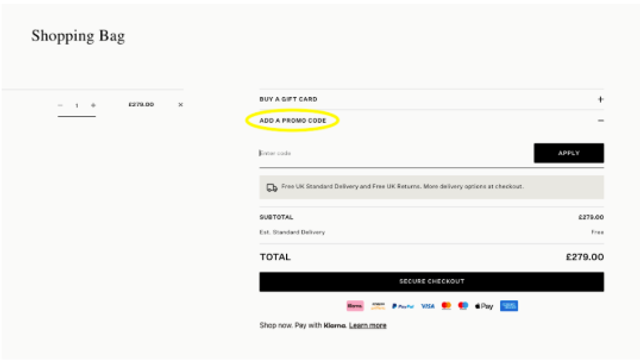Apply the promo code
The width and height of the screenshot is (640, 363).
pyautogui.click(x=569, y=153)
